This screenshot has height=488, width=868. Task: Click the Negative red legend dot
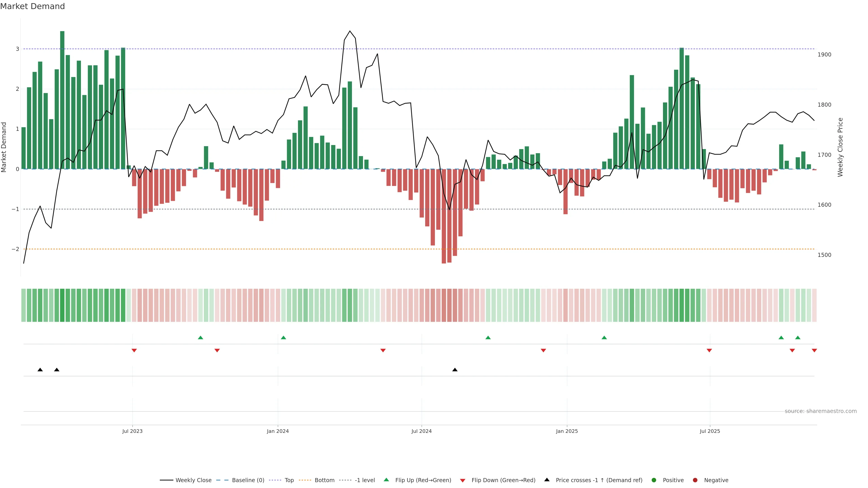(x=695, y=480)
